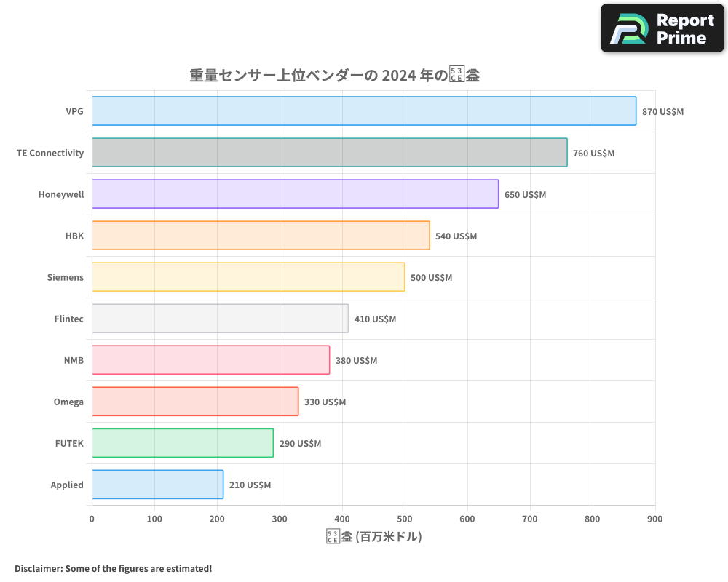Select the Flintec bar
The image size is (728, 582).
click(x=218, y=319)
